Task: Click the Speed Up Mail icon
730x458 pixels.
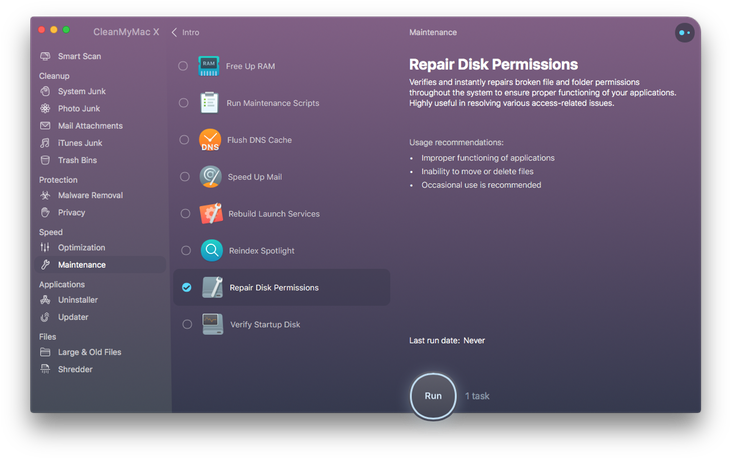Action: [210, 177]
